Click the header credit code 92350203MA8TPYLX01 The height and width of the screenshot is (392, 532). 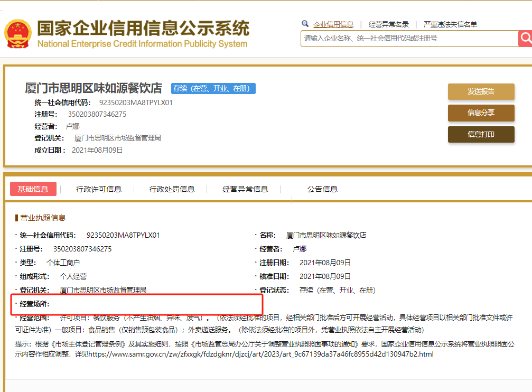(x=136, y=102)
